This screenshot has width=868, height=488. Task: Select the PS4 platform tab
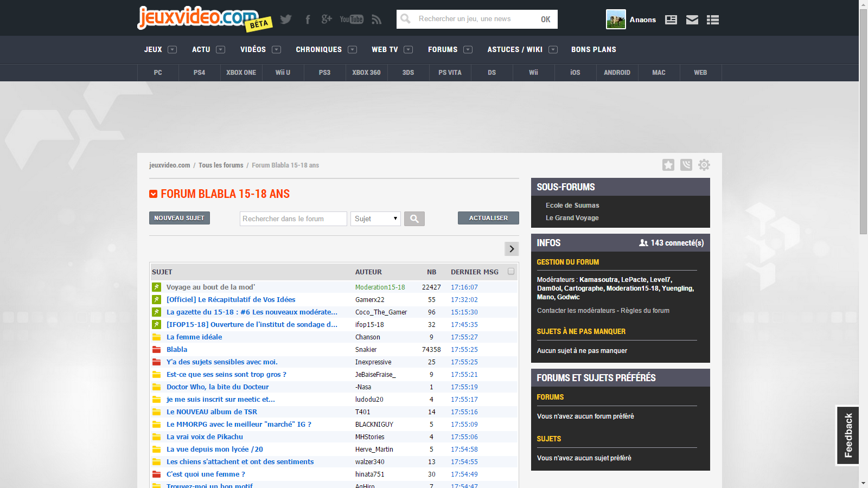tap(199, 73)
